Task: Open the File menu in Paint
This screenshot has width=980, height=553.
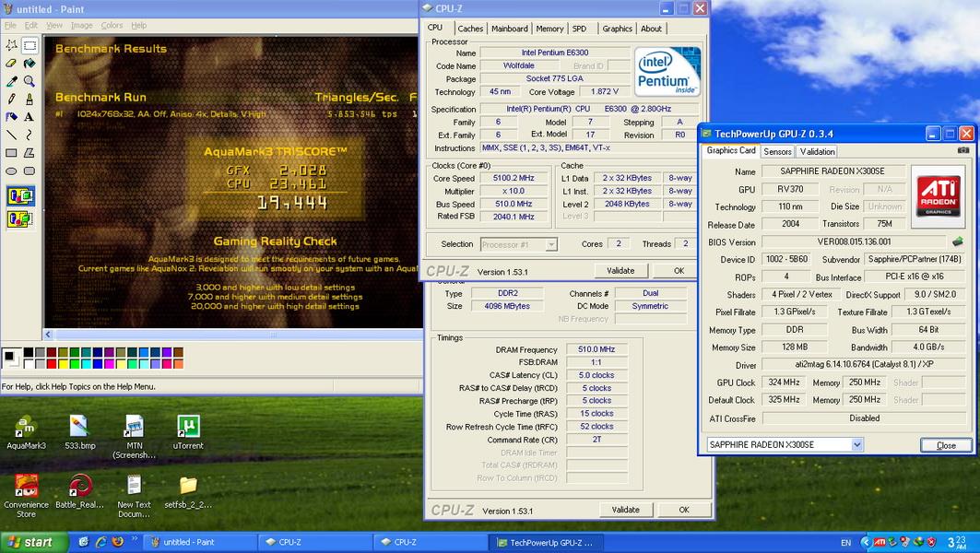Action: point(11,26)
